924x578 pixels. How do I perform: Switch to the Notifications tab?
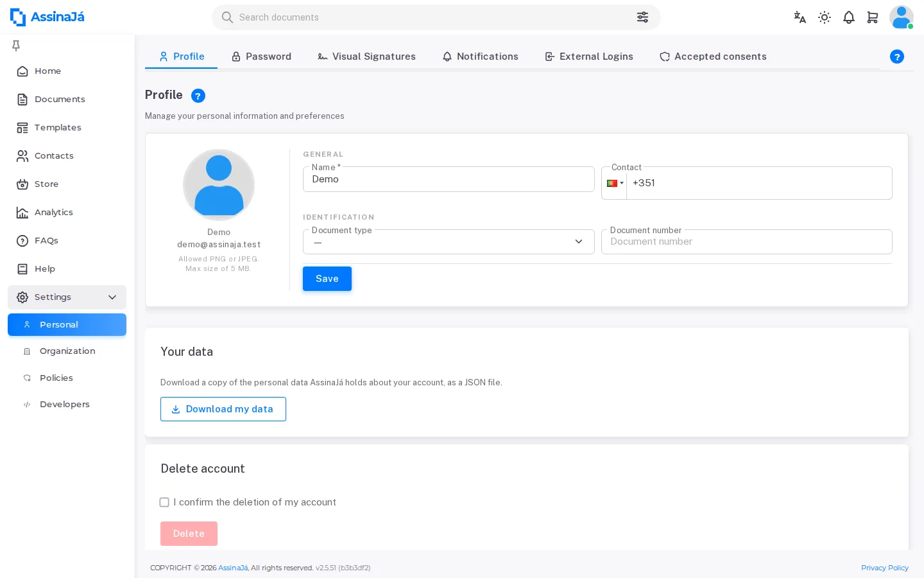pyautogui.click(x=480, y=57)
